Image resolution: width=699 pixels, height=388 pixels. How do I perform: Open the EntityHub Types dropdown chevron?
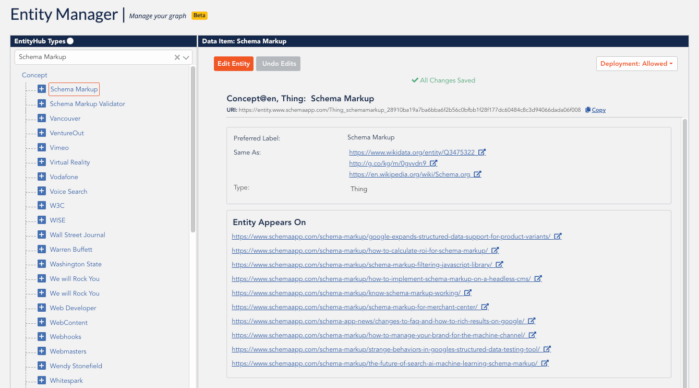pos(186,57)
